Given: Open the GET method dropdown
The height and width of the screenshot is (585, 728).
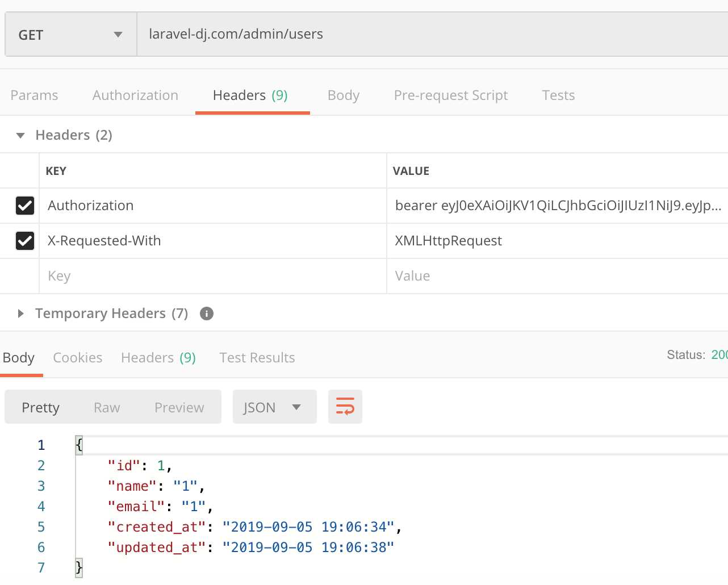Looking at the screenshot, I should coord(71,35).
